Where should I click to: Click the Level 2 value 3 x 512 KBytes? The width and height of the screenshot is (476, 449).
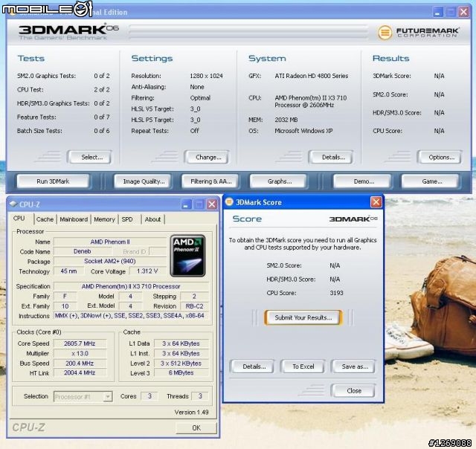pos(181,364)
